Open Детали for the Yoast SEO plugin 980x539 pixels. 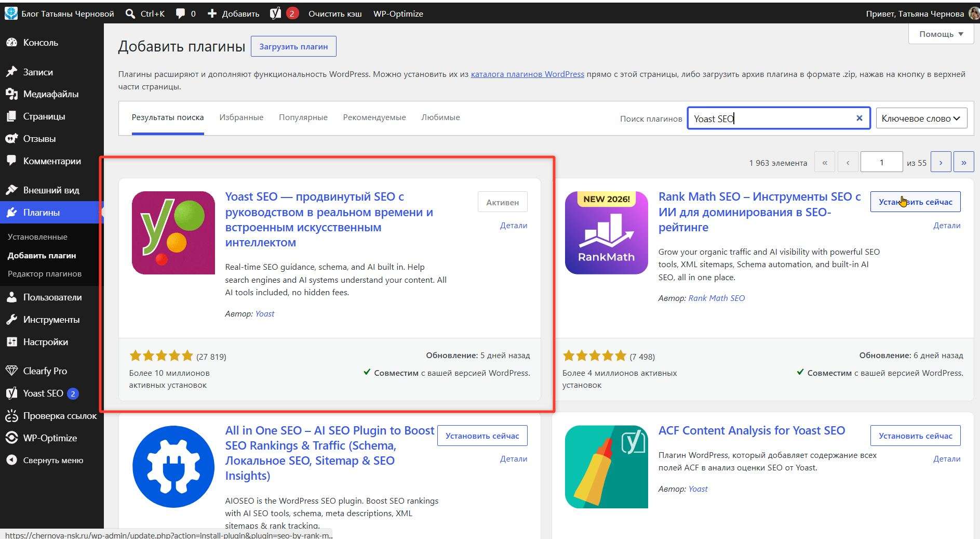pyautogui.click(x=514, y=225)
